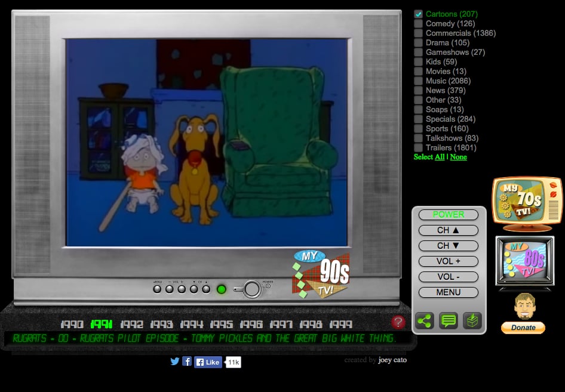Enable the Kids (59) category

tap(418, 61)
